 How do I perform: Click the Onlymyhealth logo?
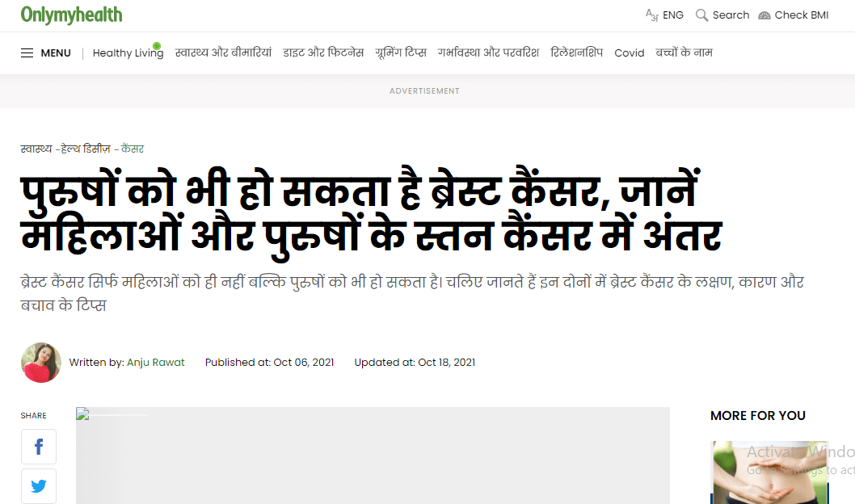pos(72,15)
